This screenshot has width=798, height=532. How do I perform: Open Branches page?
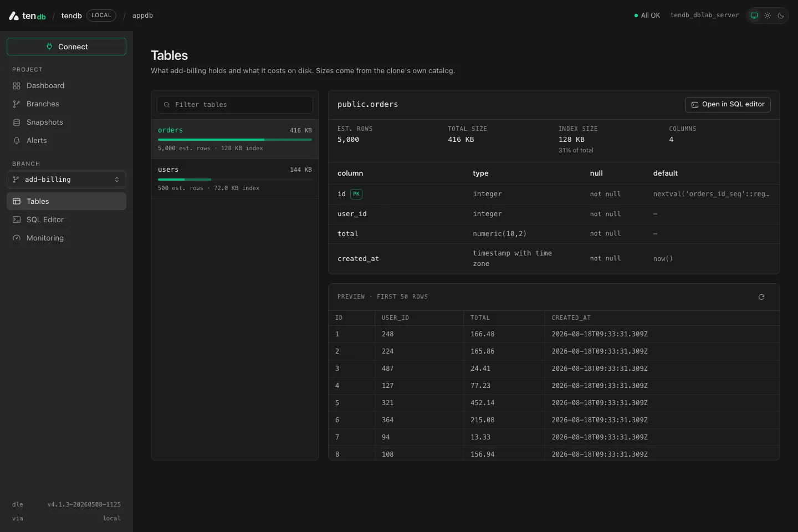coord(66,104)
